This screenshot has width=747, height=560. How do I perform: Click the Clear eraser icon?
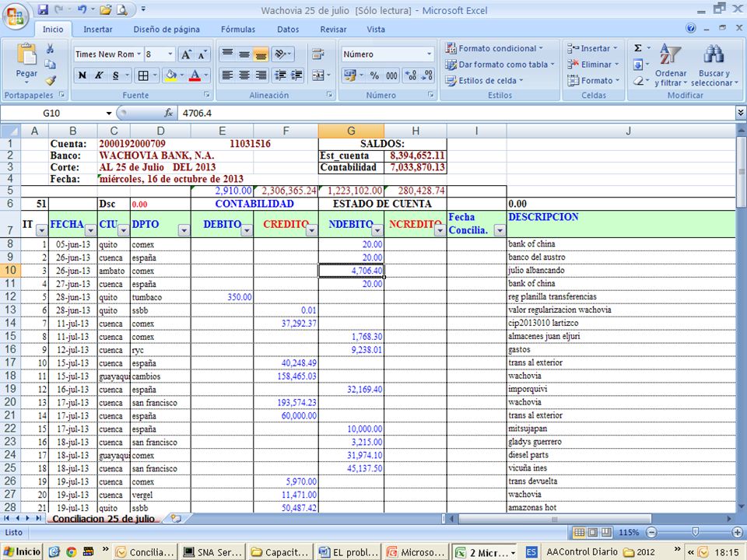click(638, 80)
